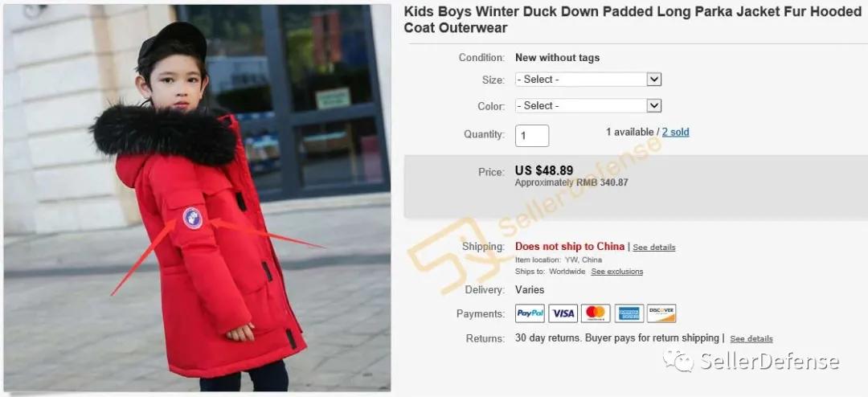This screenshot has width=868, height=397.
Task: Click the Size dropdown arrow
Action: (x=653, y=80)
